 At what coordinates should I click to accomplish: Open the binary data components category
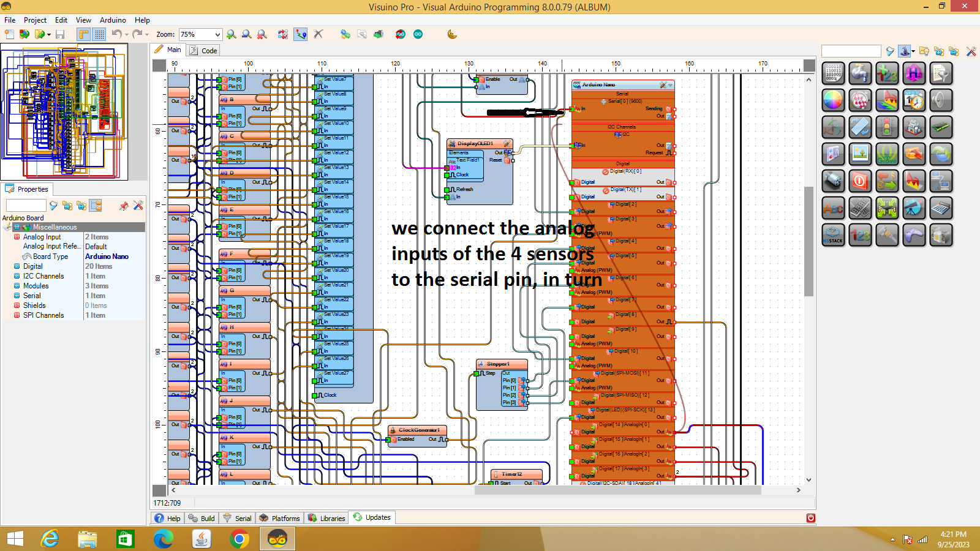pos(834,73)
